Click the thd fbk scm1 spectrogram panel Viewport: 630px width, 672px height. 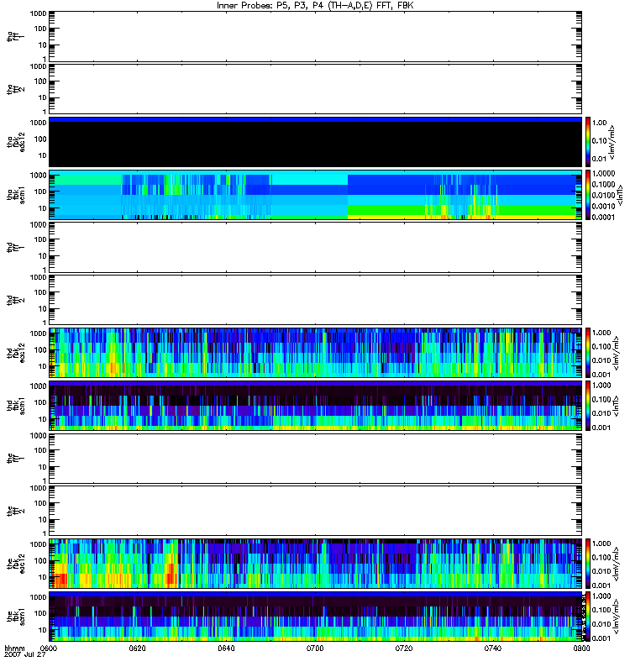[315, 406]
